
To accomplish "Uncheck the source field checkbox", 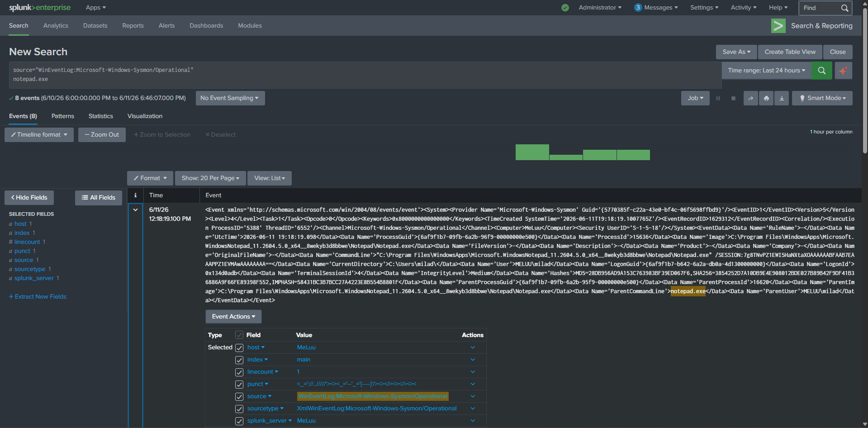I will pos(239,397).
